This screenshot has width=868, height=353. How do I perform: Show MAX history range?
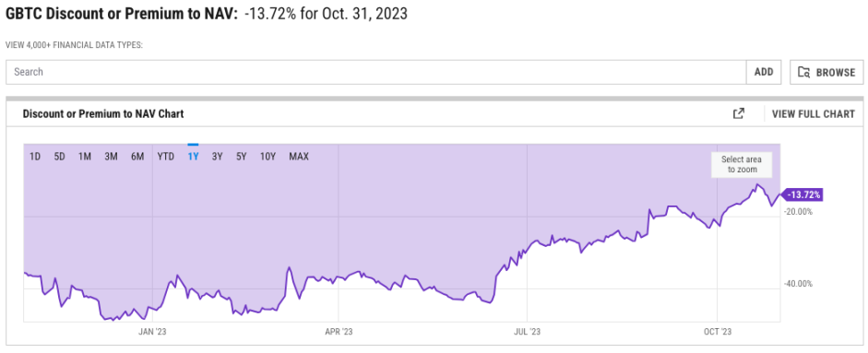299,157
